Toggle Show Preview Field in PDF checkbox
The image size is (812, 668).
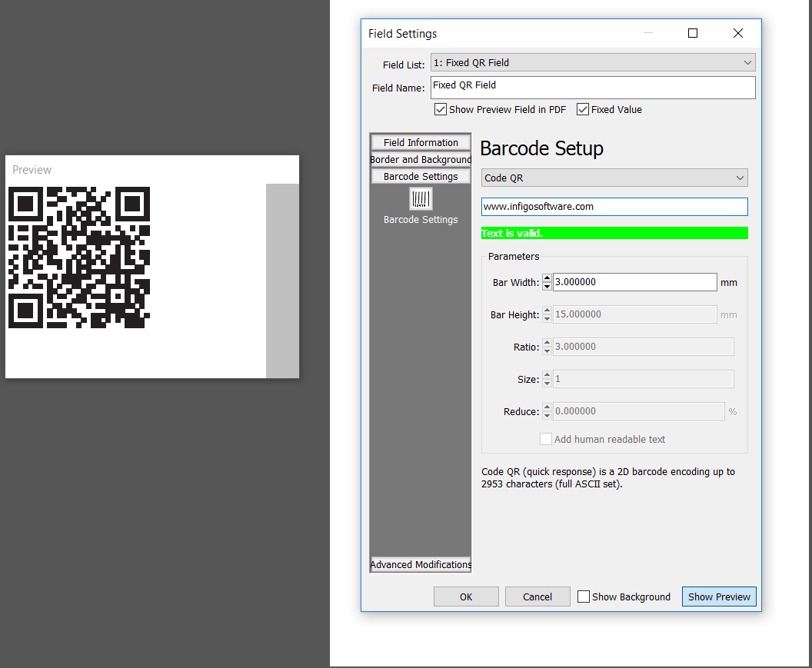[x=441, y=109]
